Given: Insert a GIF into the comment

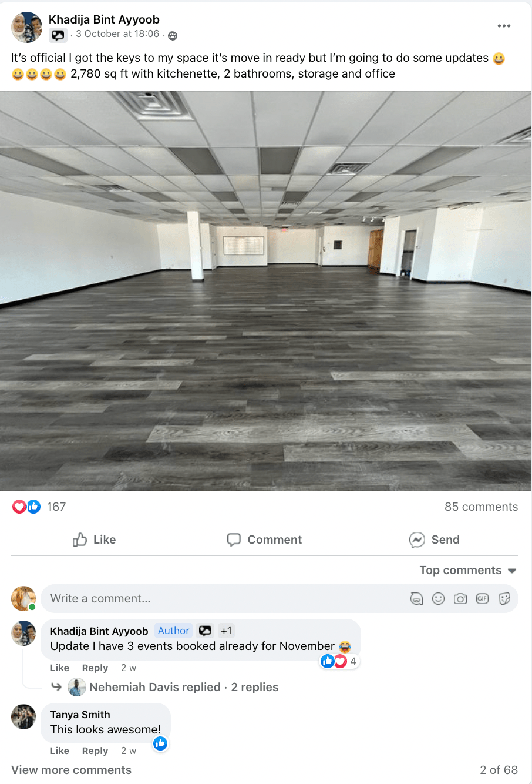Looking at the screenshot, I should [482, 599].
